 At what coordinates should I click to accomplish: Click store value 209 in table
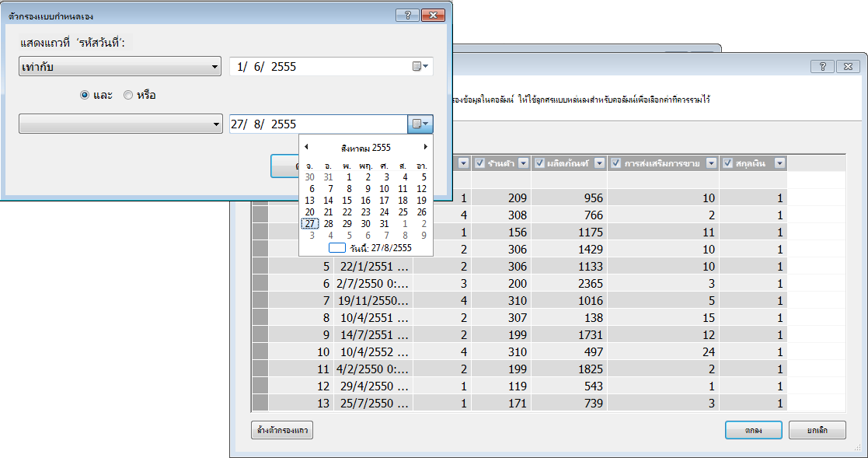coord(501,198)
